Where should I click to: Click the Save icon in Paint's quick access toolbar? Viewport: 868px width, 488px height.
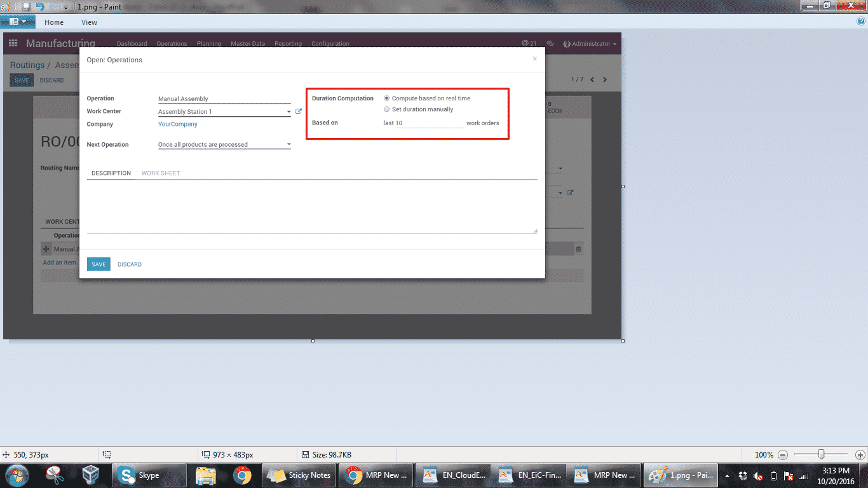[26, 6]
